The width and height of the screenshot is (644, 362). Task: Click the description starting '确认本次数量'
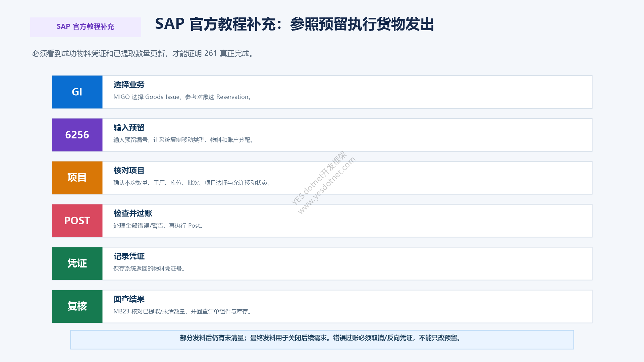click(x=193, y=183)
